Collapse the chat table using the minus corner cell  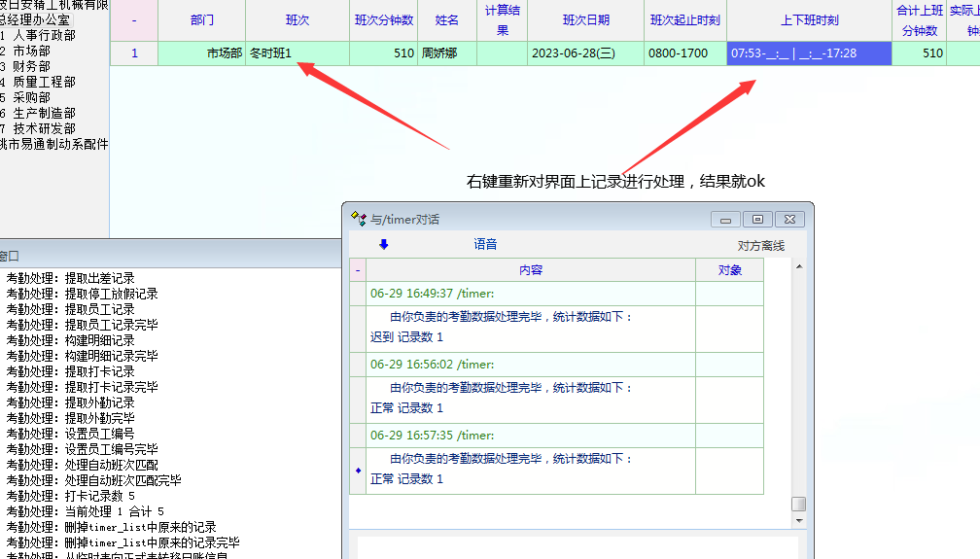[358, 270]
